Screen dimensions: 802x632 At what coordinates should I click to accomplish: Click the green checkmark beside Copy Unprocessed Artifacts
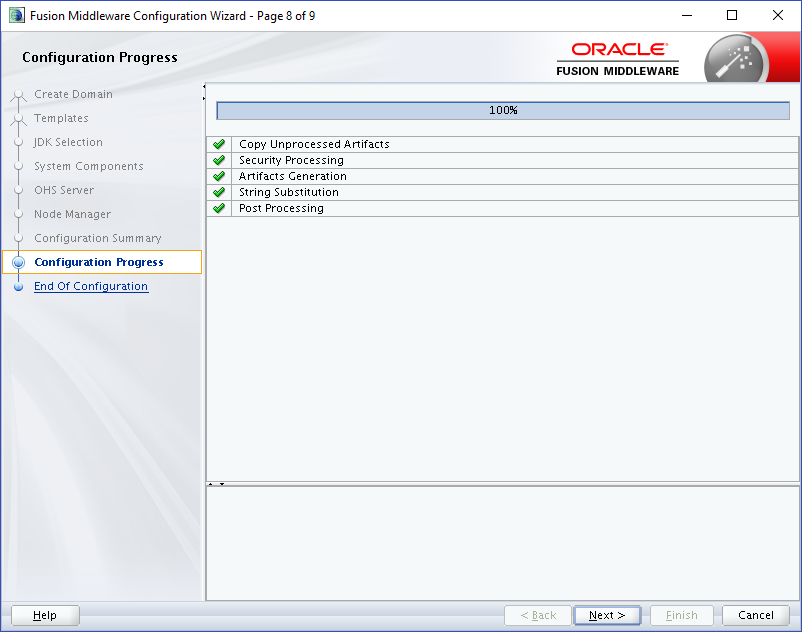click(x=219, y=144)
